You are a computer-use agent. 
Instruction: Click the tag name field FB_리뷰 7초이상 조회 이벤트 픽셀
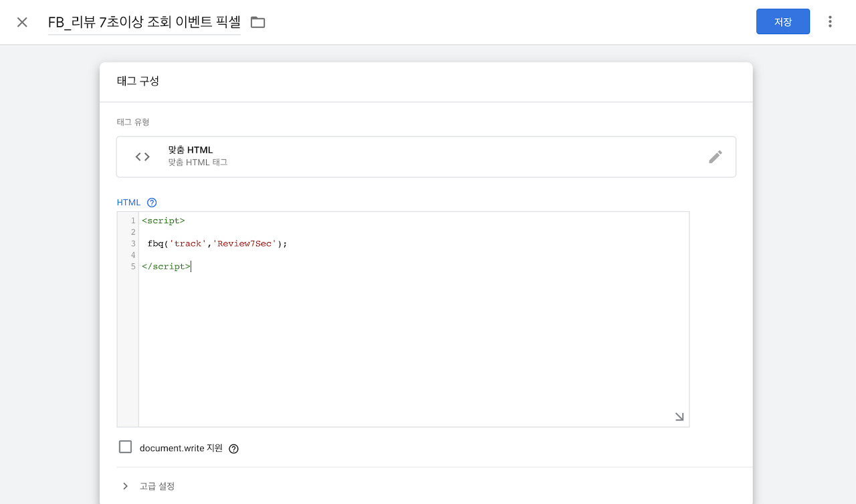[x=144, y=22]
